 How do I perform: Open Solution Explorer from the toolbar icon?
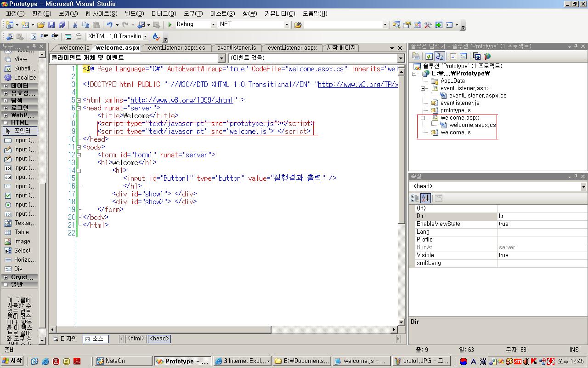396,25
